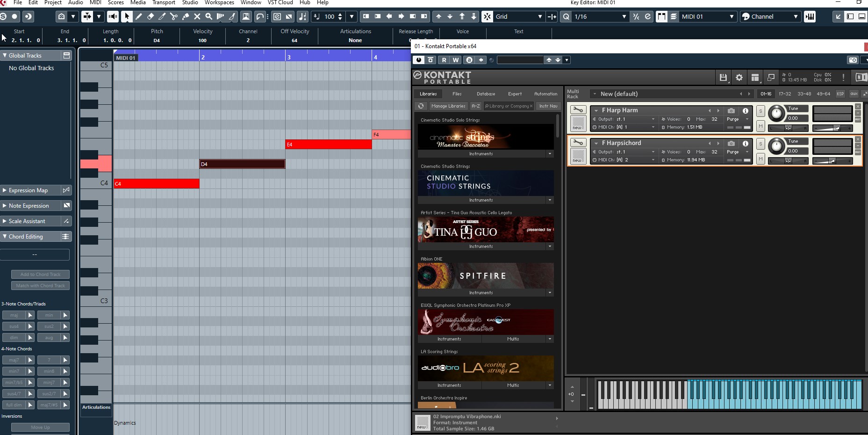Toggle Auto-Scroll in the Key Editor

(87, 16)
